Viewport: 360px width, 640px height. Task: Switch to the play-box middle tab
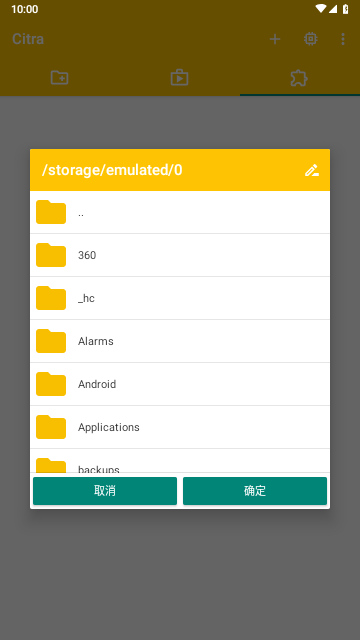[179, 78]
